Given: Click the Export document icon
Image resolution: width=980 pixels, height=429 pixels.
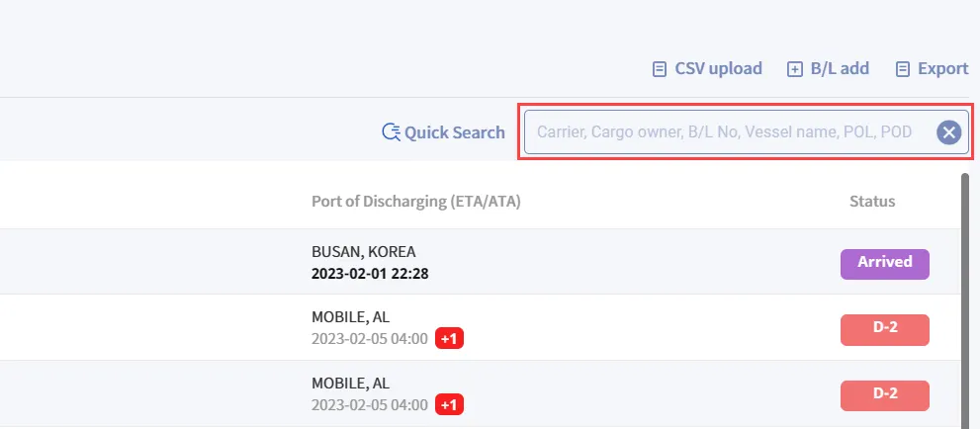Looking at the screenshot, I should 903,68.
